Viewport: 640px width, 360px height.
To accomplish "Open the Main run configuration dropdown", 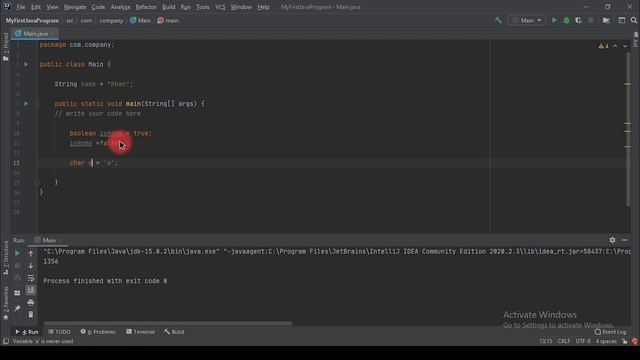I will pyautogui.click(x=527, y=20).
